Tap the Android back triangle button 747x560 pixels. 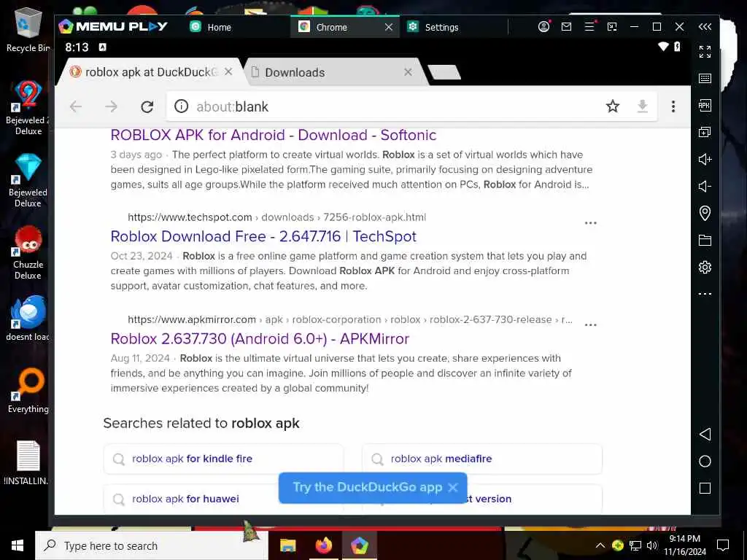705,434
